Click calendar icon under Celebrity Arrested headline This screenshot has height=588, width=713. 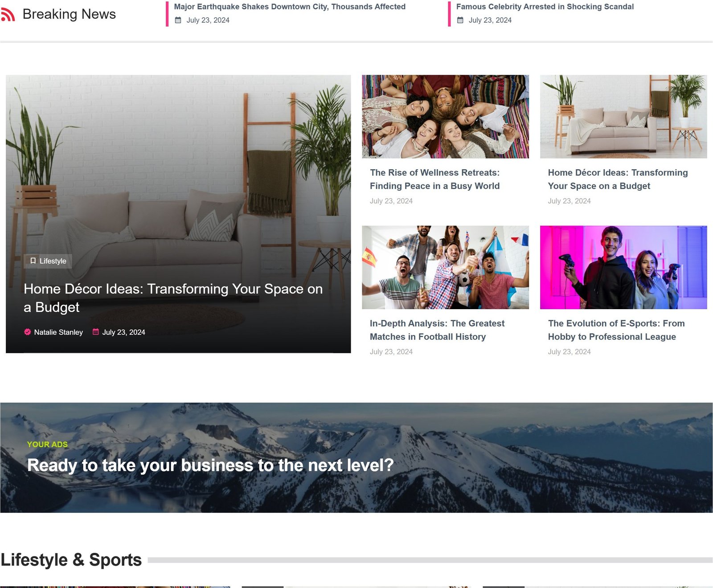[x=460, y=20]
